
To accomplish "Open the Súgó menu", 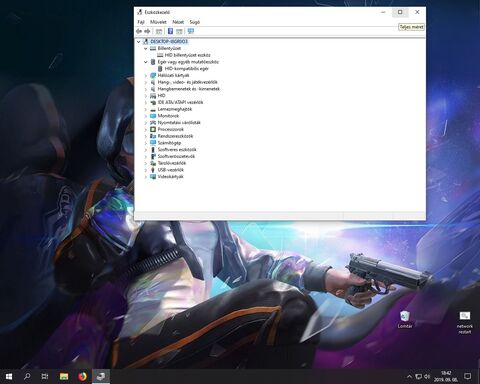I will [195, 22].
